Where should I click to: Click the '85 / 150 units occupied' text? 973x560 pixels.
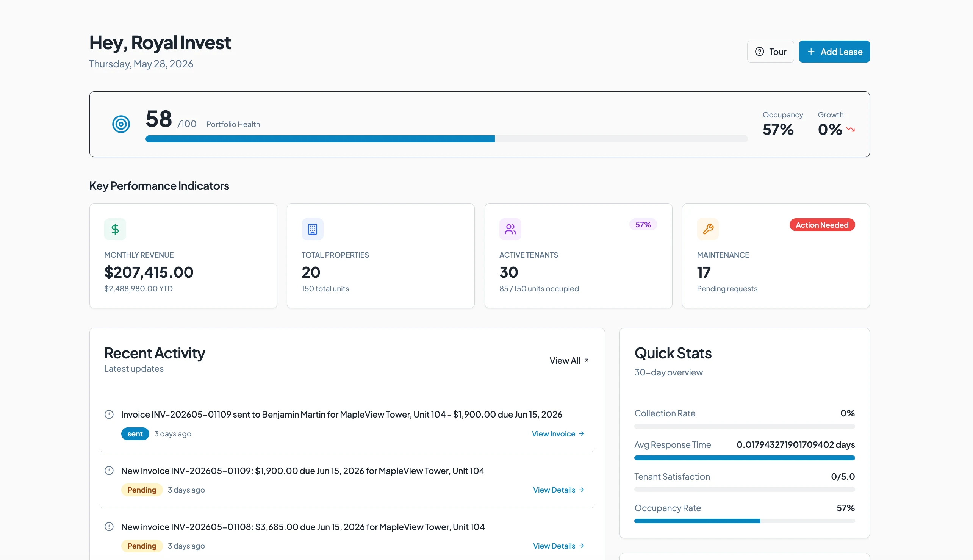(x=539, y=288)
